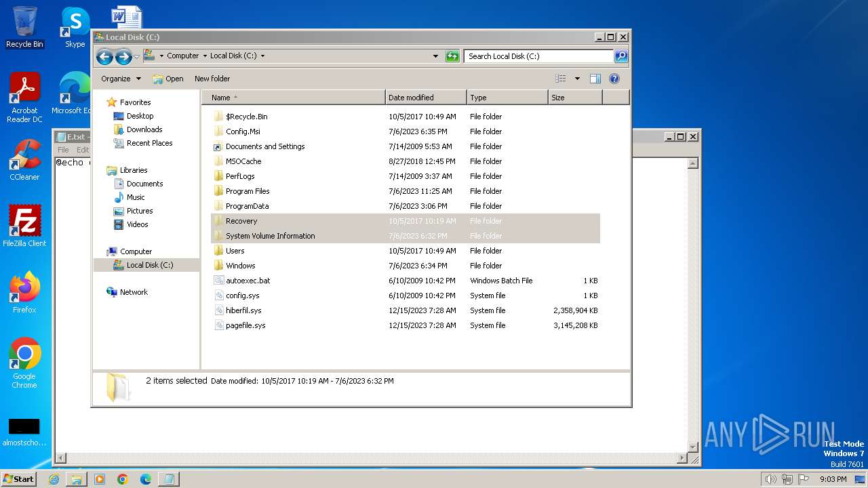Click Notepad's horizontal scrollbar right arrow
This screenshot has height=488, width=868.
682,459
